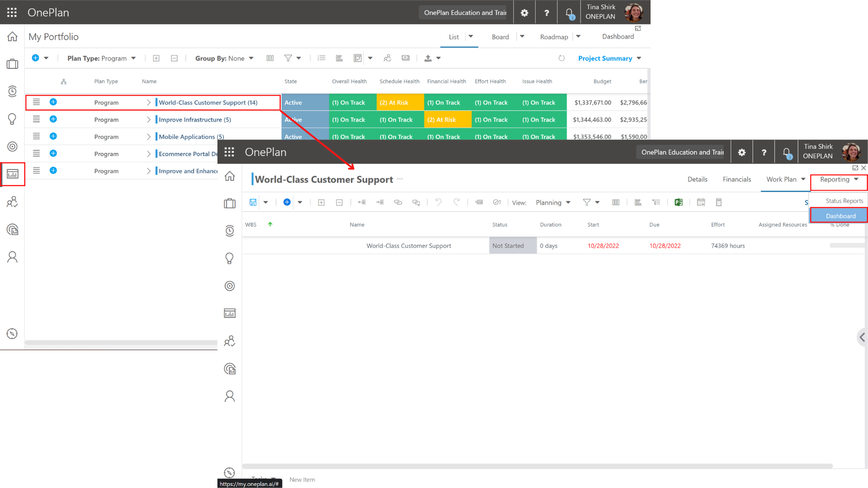This screenshot has height=488, width=868.
Task: Open the List view dropdown arrow
Action: [x=471, y=37]
